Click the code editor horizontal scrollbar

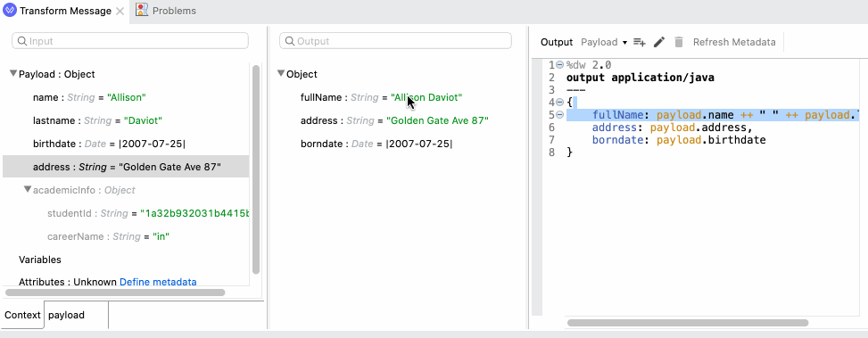pyautogui.click(x=688, y=323)
